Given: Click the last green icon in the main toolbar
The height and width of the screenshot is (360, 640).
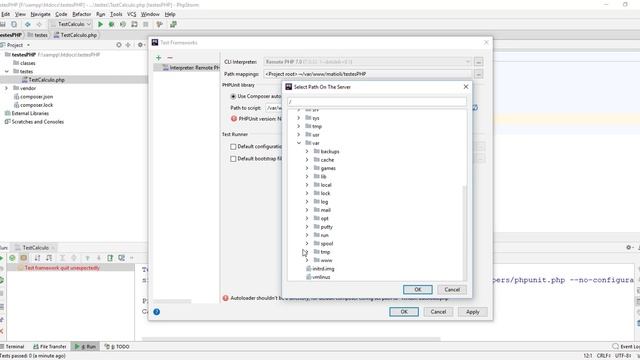Looking at the screenshot, I should 173,24.
